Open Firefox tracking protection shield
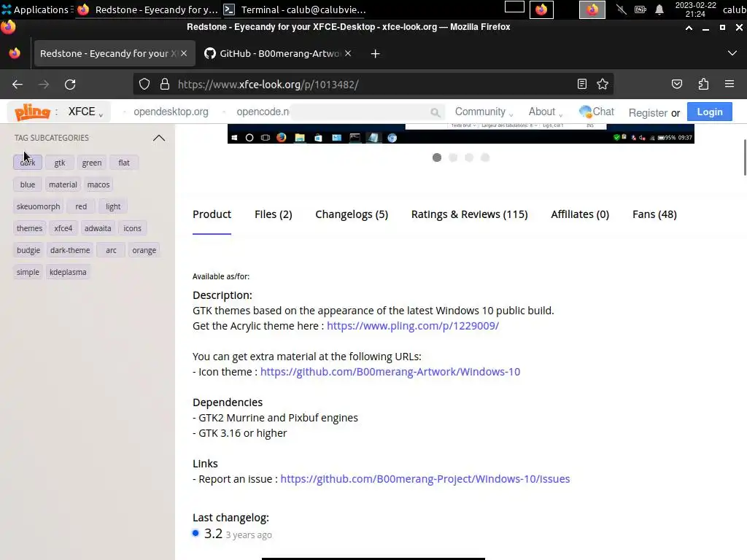This screenshot has width=747, height=560. coord(144,85)
